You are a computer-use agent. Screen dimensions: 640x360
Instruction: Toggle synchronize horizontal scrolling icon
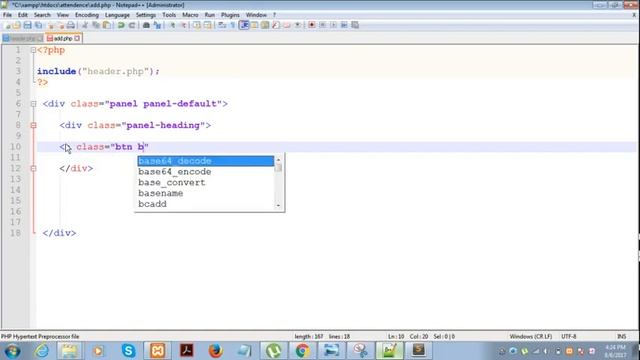tap(208, 25)
